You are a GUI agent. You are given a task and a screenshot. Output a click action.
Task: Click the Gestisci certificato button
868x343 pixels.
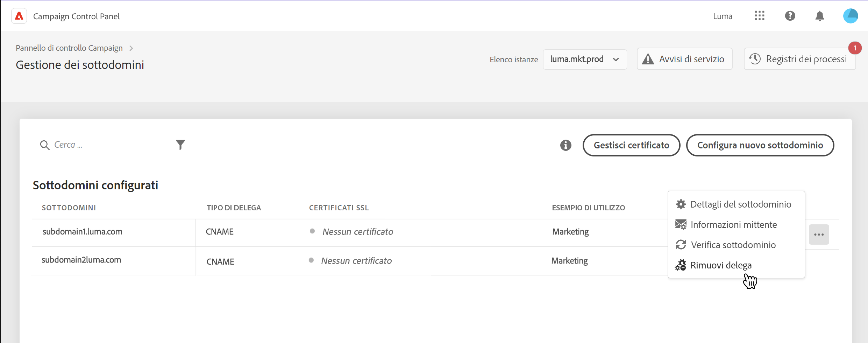631,145
